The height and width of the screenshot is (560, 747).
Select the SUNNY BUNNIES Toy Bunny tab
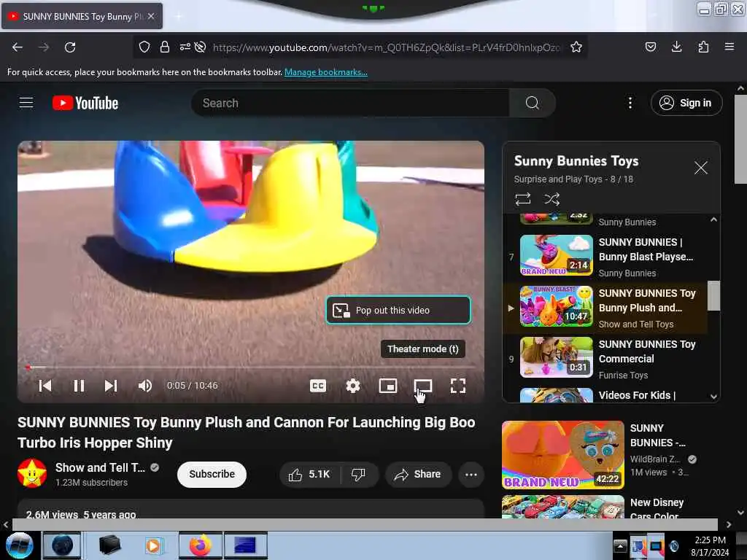82,16
